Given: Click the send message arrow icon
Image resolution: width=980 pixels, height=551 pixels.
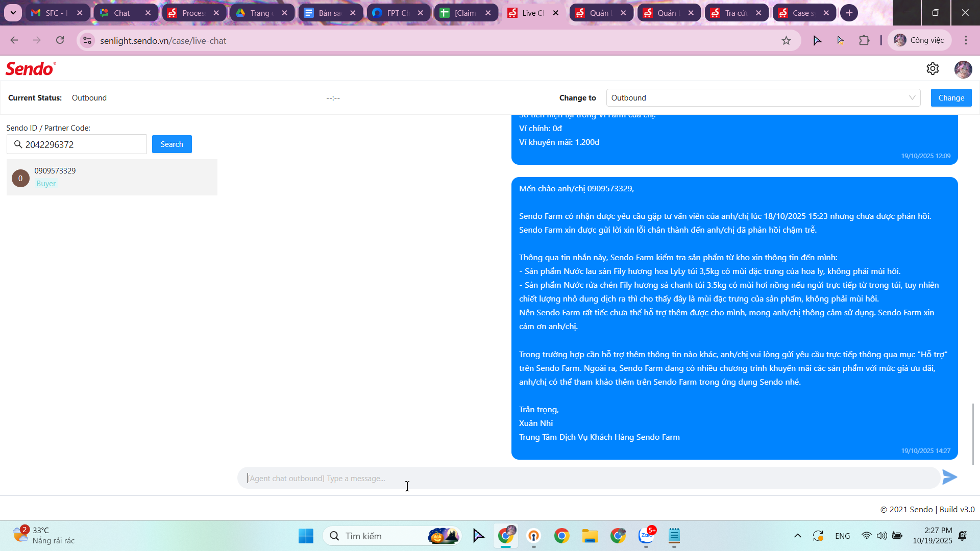Looking at the screenshot, I should [949, 478].
